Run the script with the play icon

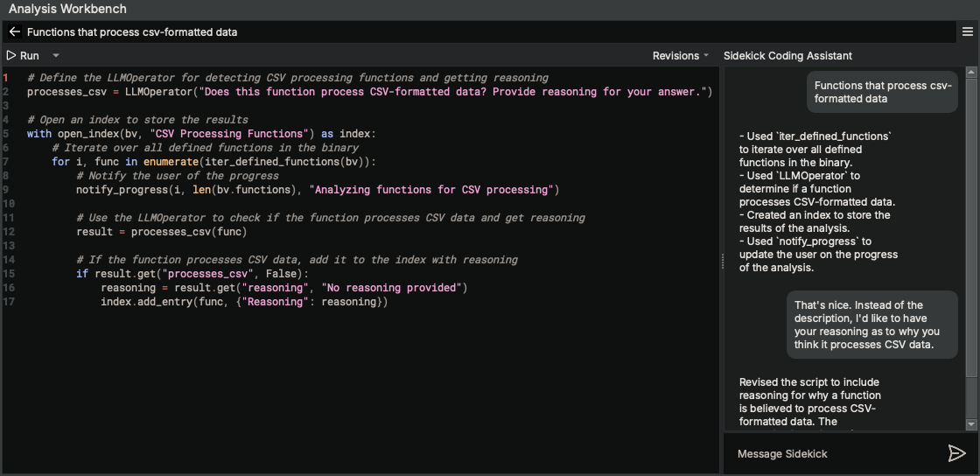[x=10, y=56]
